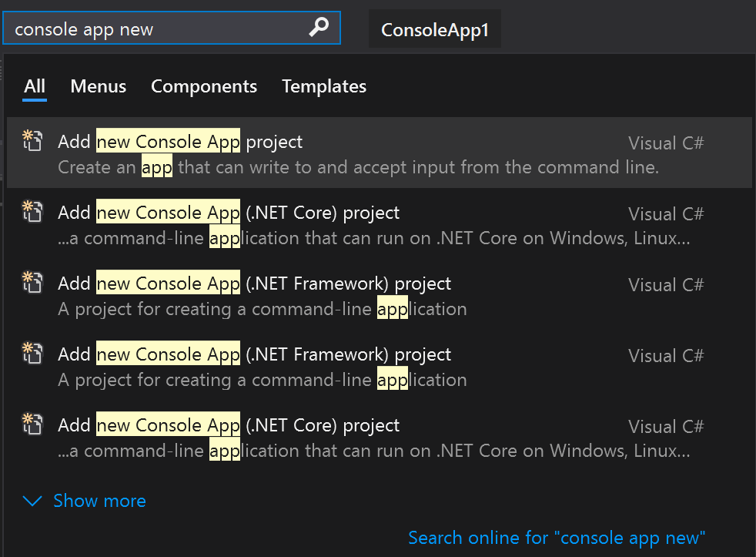Viewport: 756px width, 557px height.
Task: Click Search online for "console app new"
Action: coord(557,538)
